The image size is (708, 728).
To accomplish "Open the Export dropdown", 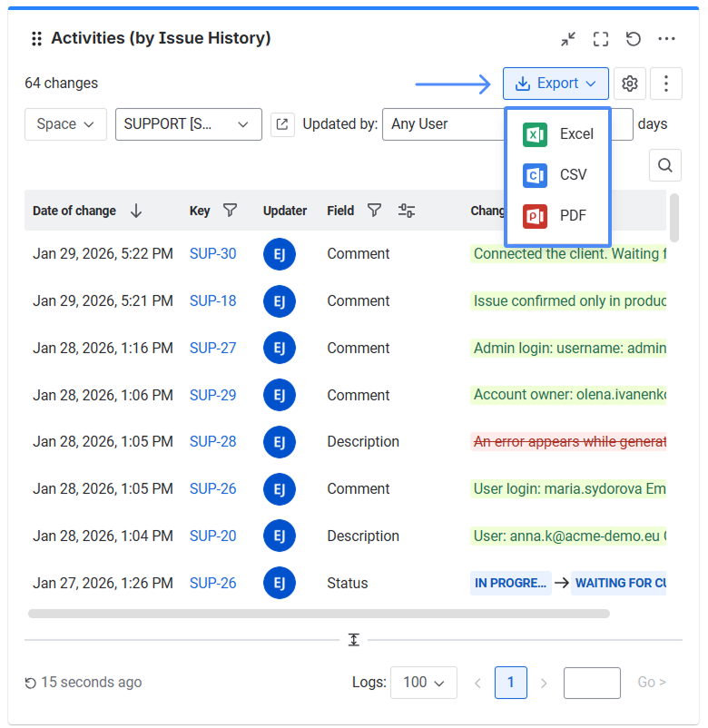I will coord(556,84).
